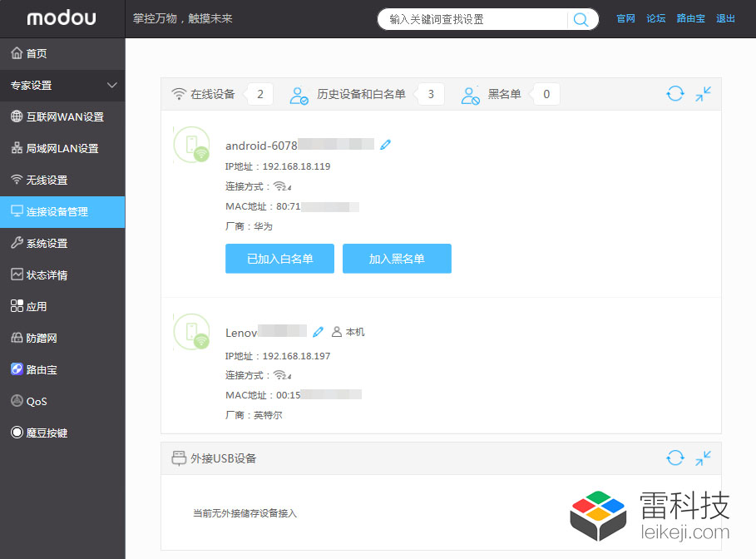Collapse the external USB devices panel

704,458
